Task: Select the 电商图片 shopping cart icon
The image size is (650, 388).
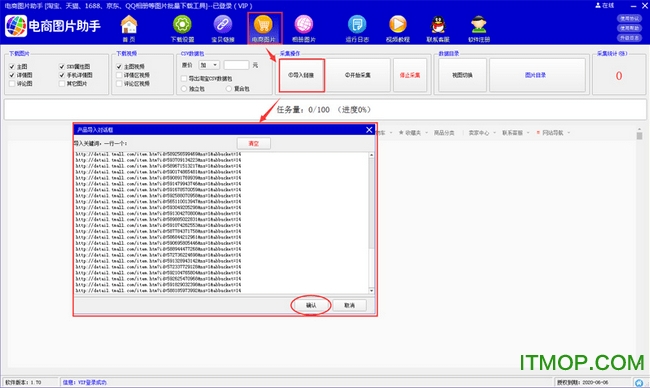Action: coord(264,28)
